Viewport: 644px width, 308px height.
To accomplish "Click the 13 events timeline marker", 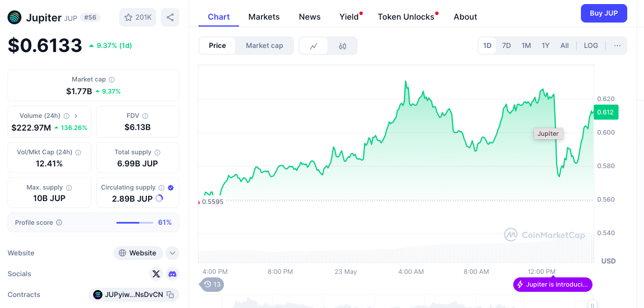I will (212, 284).
